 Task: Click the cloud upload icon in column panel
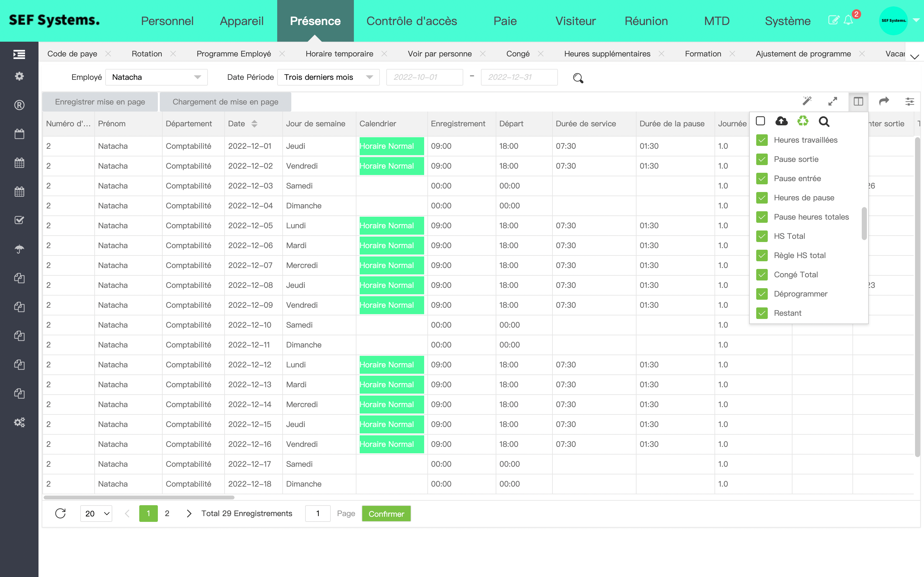(781, 121)
